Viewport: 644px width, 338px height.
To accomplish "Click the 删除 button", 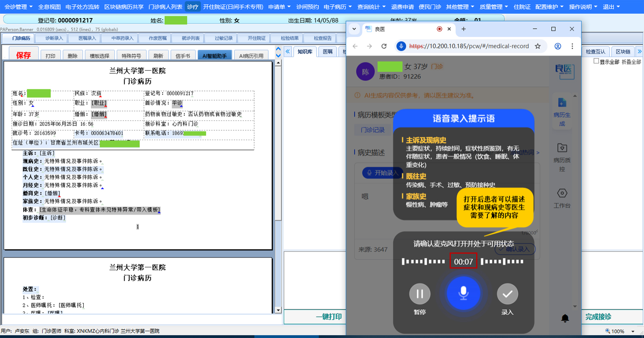I will click(73, 56).
